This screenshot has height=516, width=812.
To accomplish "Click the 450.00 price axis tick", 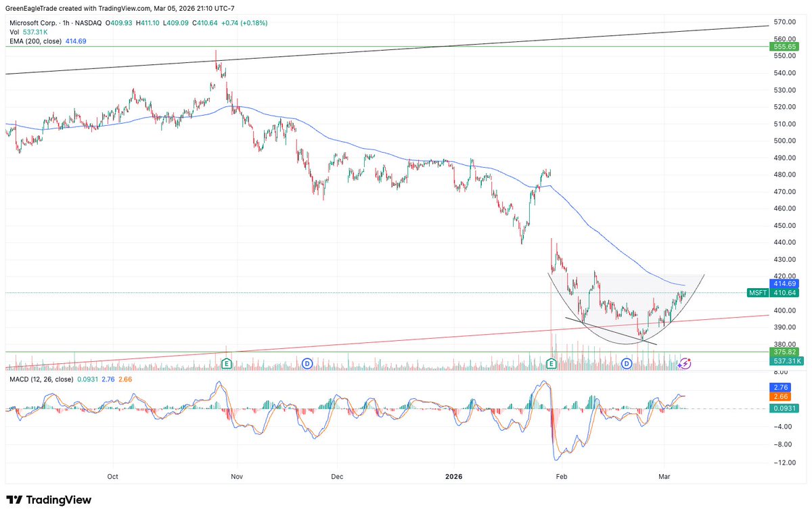I will click(x=784, y=225).
